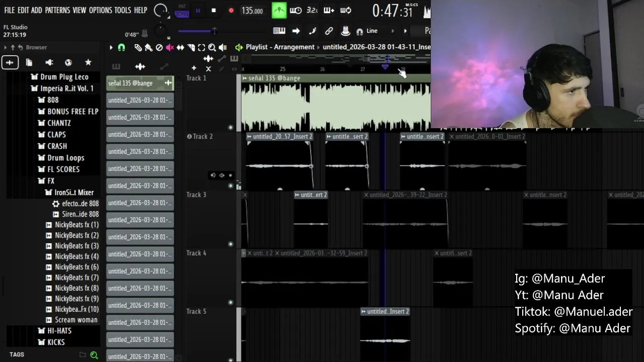
Task: Expand the BONUS FREE FLP folder
Action: tap(68, 112)
